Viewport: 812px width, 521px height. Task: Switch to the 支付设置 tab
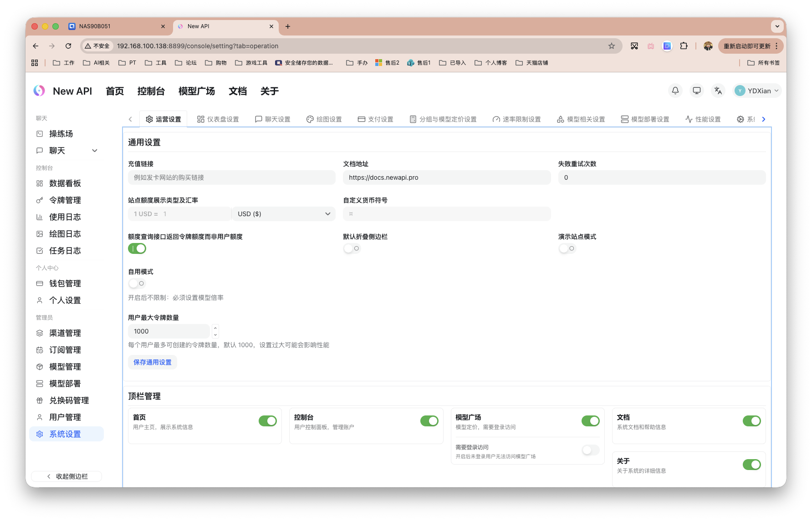tap(375, 119)
